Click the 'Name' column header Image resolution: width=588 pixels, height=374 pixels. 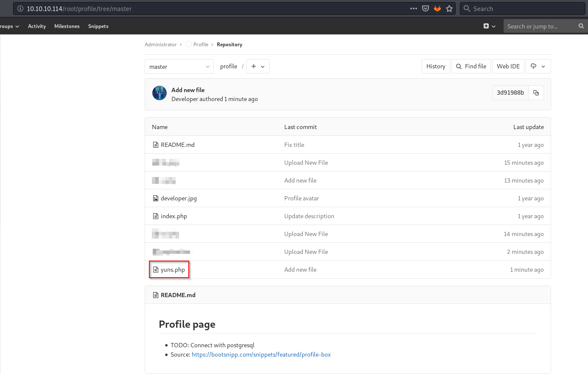[160, 127]
